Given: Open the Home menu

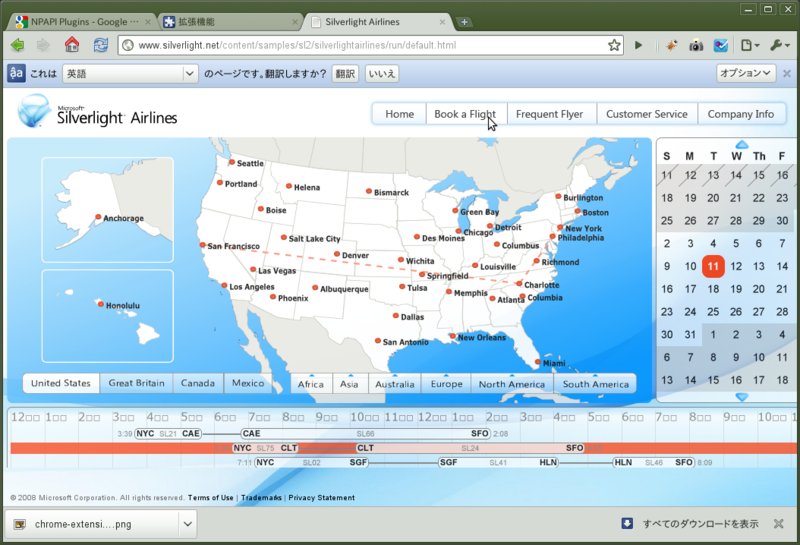Looking at the screenshot, I should click(x=399, y=114).
